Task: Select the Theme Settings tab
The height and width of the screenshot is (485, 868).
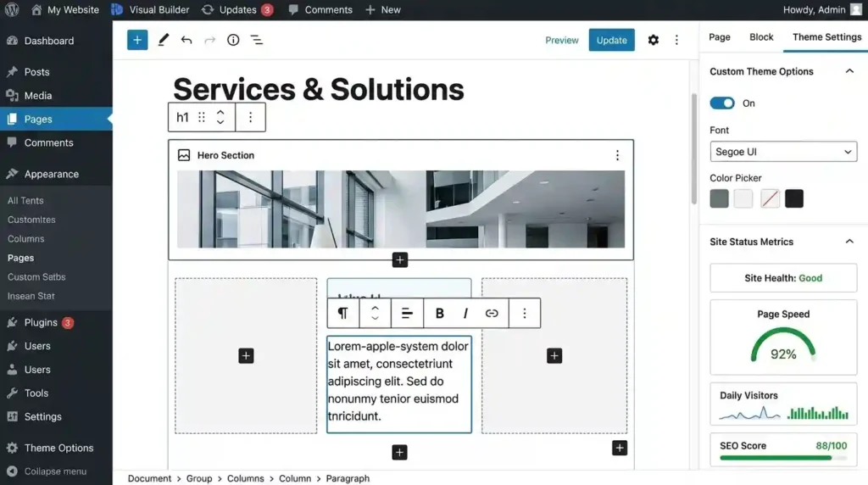Action: click(826, 37)
